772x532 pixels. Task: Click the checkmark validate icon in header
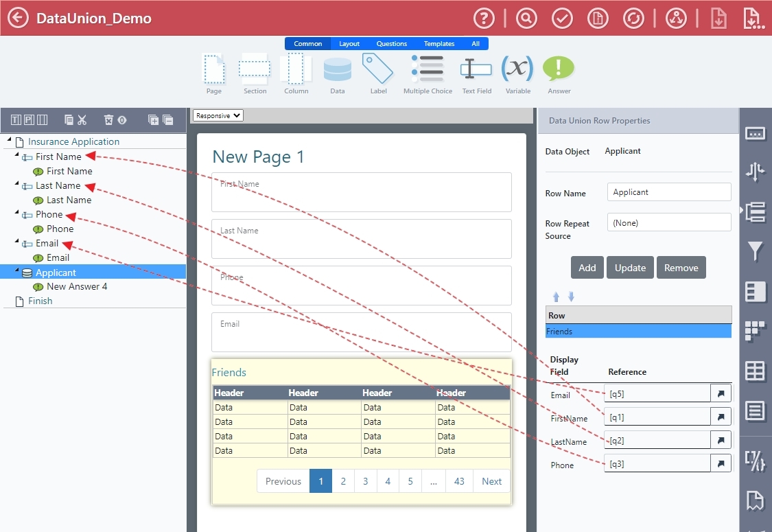tap(562, 19)
